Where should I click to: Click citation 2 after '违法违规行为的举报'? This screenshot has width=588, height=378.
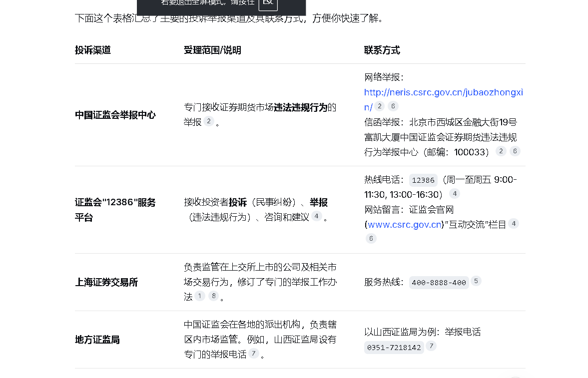coord(209,121)
